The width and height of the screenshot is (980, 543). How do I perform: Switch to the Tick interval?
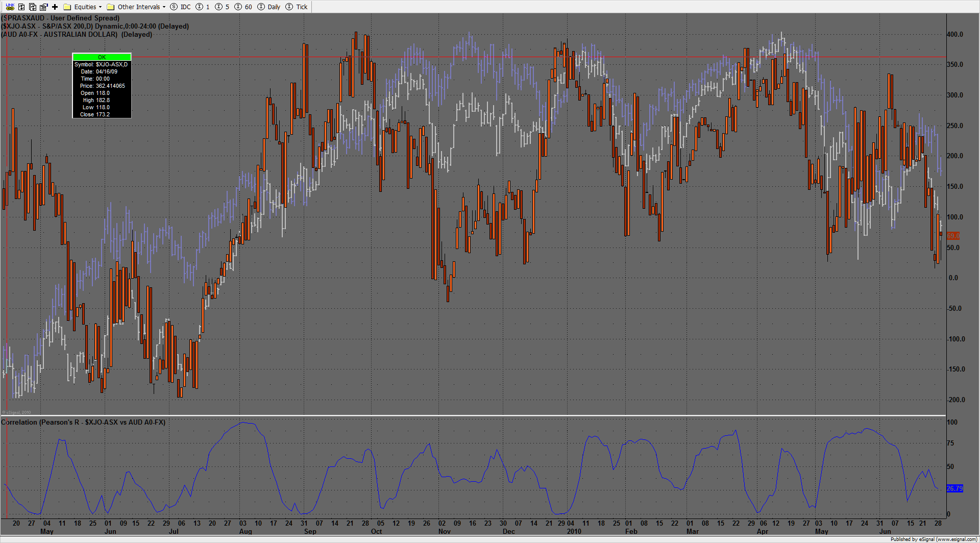(x=302, y=7)
